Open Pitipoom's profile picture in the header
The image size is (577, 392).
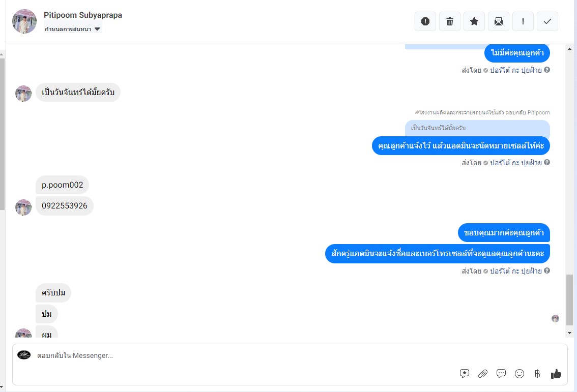pyautogui.click(x=24, y=21)
